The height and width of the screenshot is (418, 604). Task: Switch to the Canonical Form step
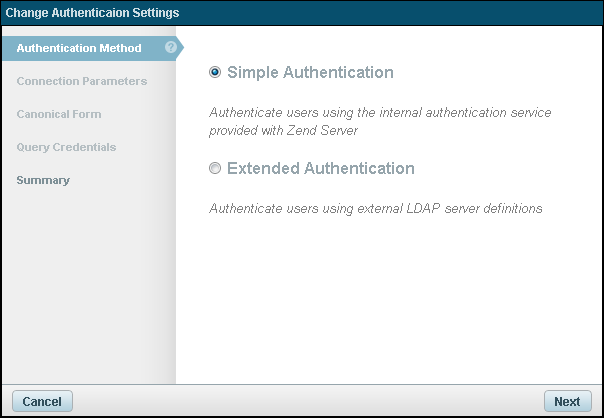pyautogui.click(x=59, y=114)
